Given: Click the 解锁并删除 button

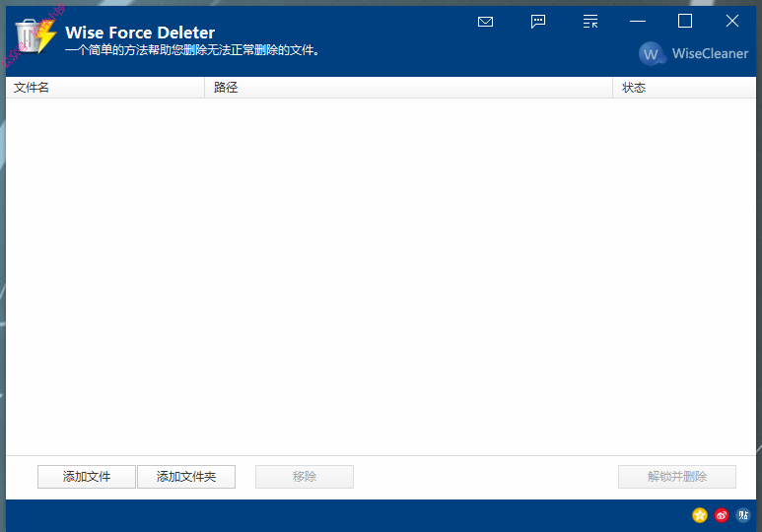Looking at the screenshot, I should tap(677, 477).
